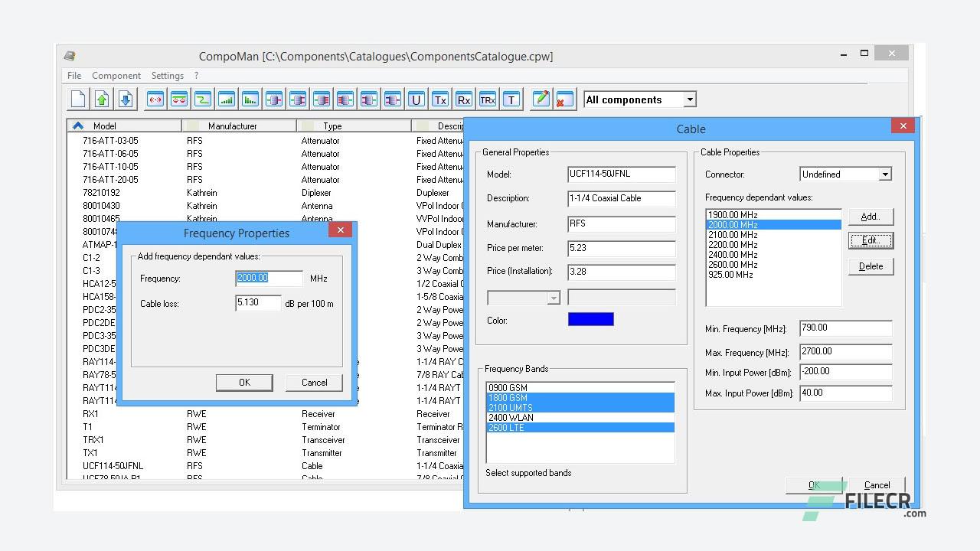The width and height of the screenshot is (980, 551).
Task: Click the red X delete component icon
Action: [x=565, y=99]
